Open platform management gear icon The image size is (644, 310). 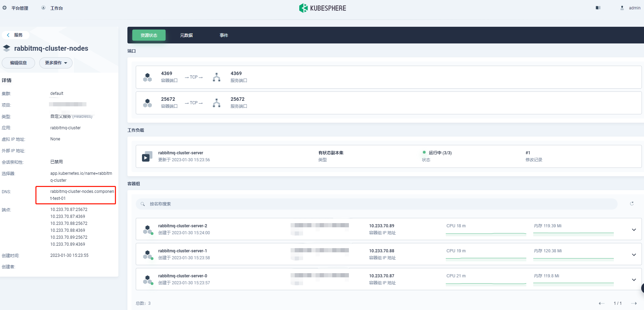[x=5, y=8]
